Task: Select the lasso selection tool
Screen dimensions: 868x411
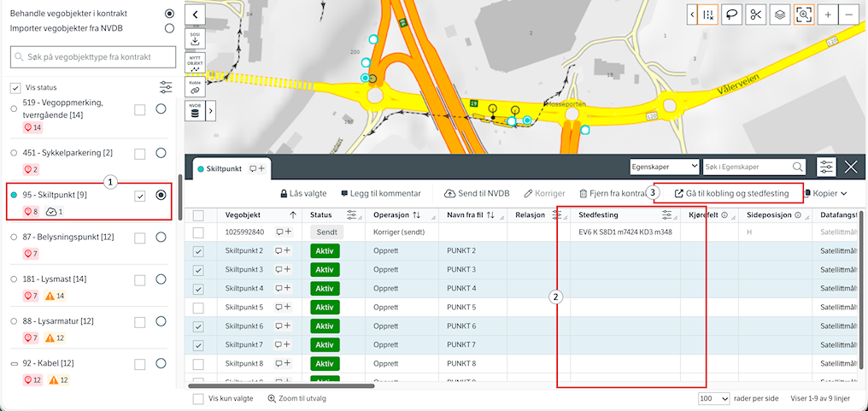Action: tap(731, 15)
